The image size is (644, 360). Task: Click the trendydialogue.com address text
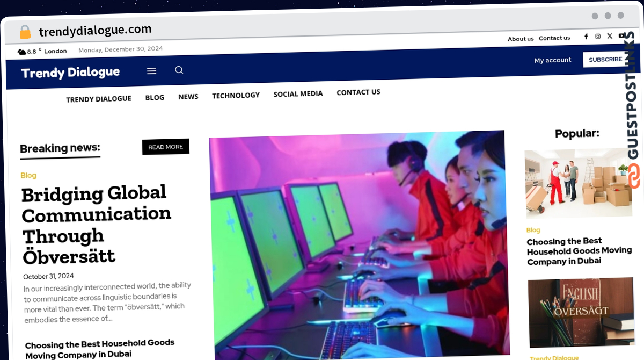[95, 30]
